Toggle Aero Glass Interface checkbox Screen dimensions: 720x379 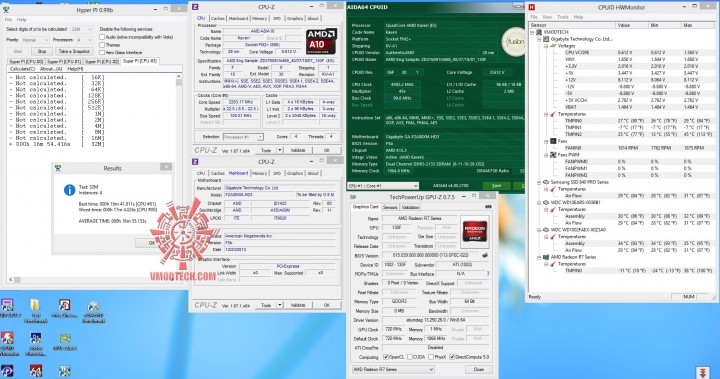[102, 52]
